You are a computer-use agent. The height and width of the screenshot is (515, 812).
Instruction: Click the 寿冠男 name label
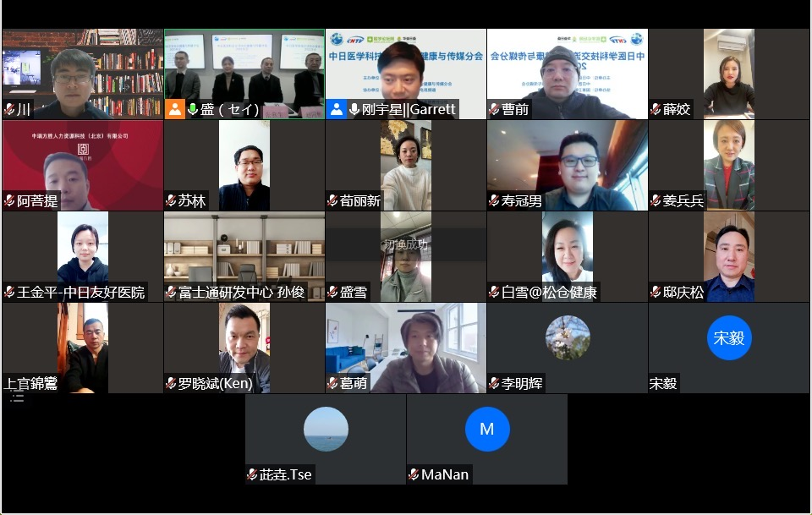[x=521, y=200]
